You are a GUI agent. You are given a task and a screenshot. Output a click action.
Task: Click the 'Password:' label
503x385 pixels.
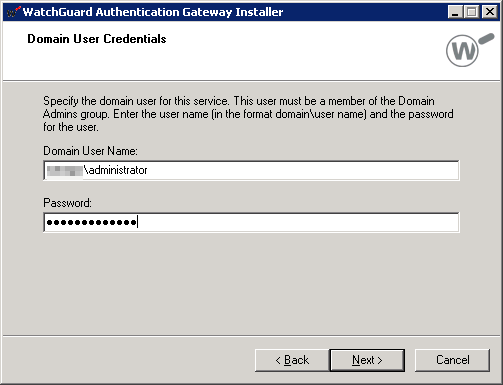(67, 203)
